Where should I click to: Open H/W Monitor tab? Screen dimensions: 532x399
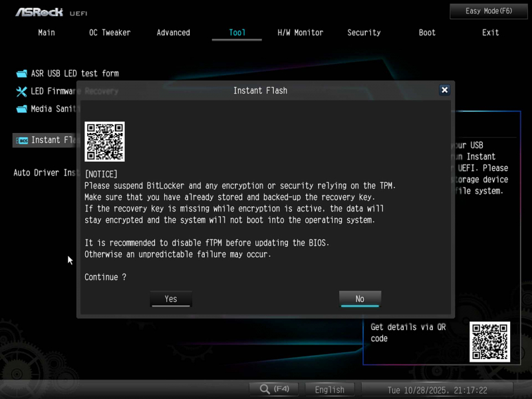tap(301, 33)
